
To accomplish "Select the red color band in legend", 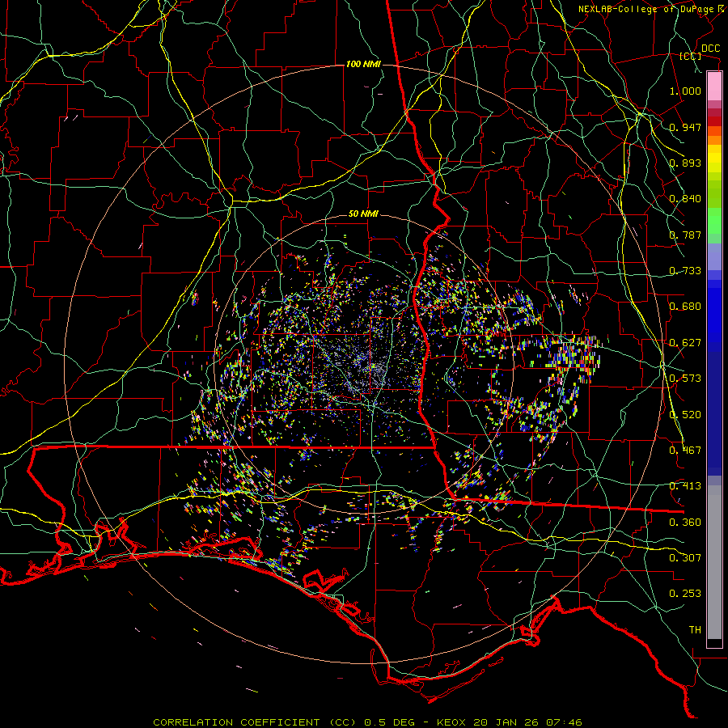I will pyautogui.click(x=714, y=121).
